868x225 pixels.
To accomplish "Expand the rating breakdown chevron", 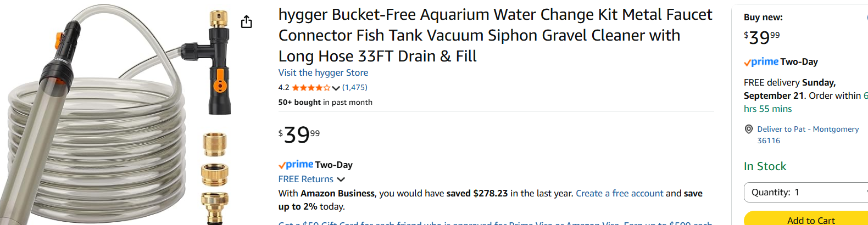I will coord(336,88).
